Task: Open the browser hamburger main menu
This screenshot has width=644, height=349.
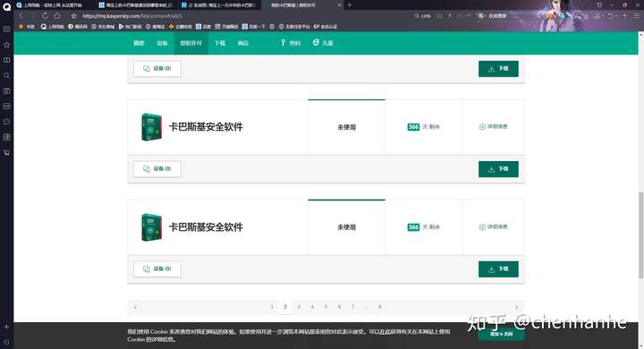Action: click(636, 15)
